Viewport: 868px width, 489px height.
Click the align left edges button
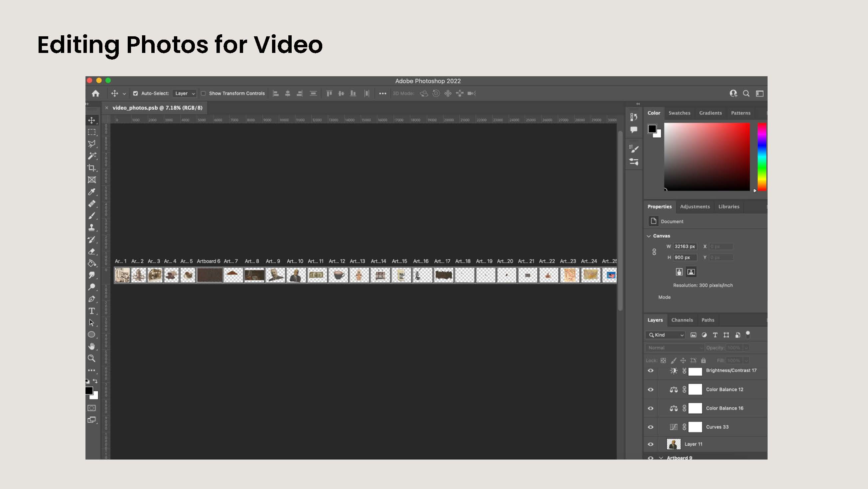click(x=276, y=94)
